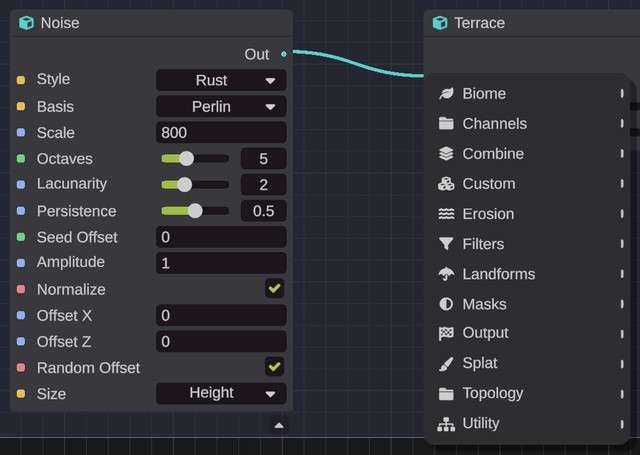Open the Output menu entry

pyautogui.click(x=530, y=333)
